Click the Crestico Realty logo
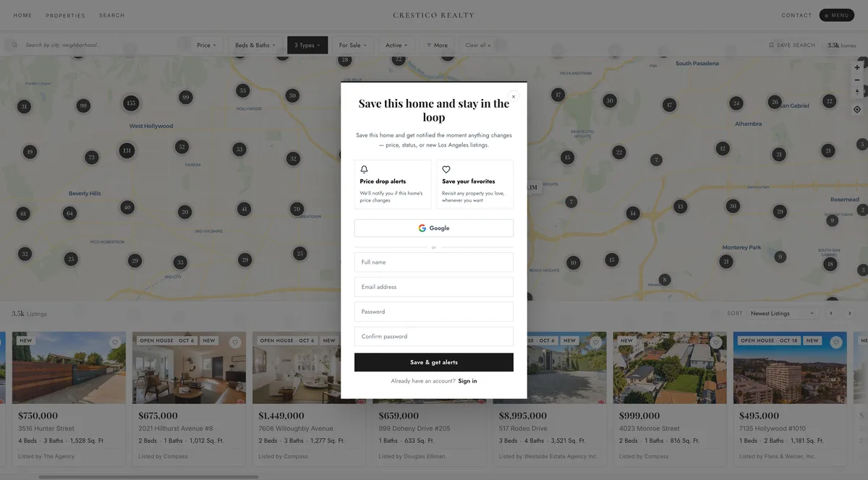Screen dimensions: 868x480 click(x=434, y=15)
